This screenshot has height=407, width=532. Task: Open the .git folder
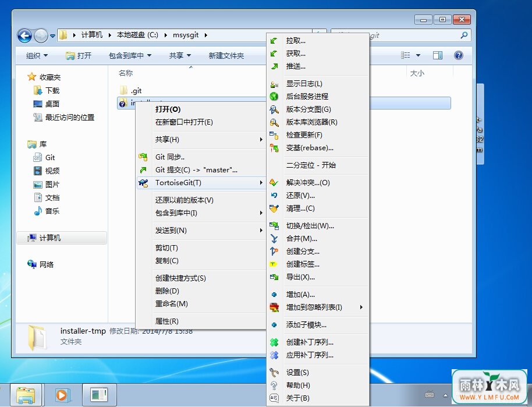tap(131, 91)
